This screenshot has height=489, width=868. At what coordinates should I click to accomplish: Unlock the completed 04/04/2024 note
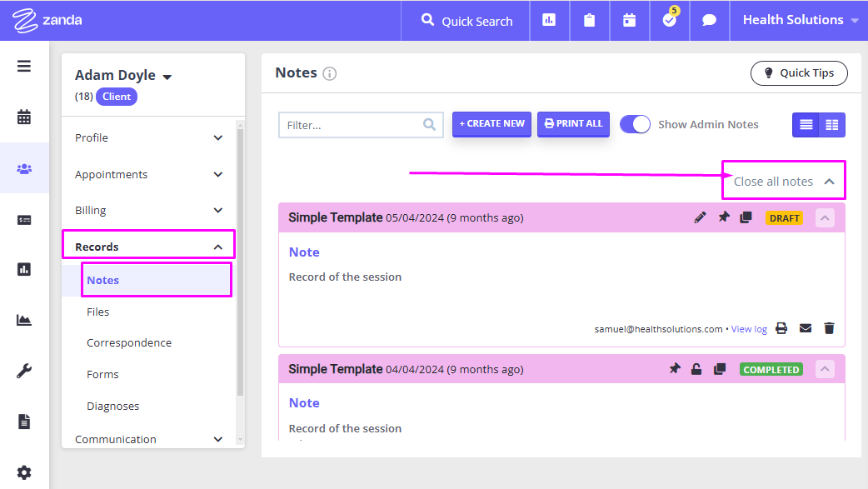[x=696, y=369]
